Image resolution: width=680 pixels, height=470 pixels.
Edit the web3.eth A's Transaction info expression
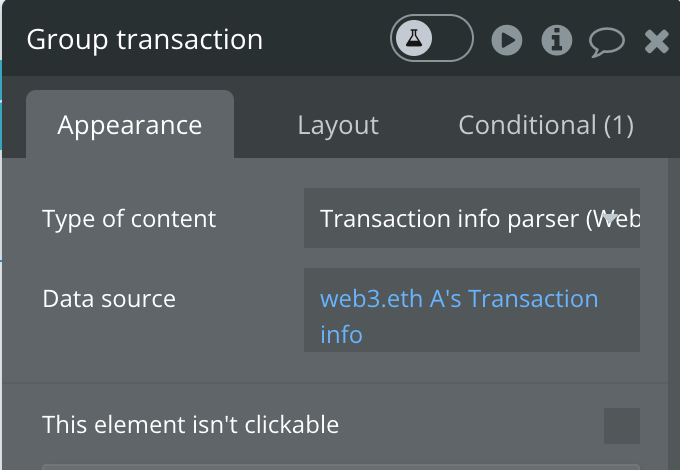(459, 317)
